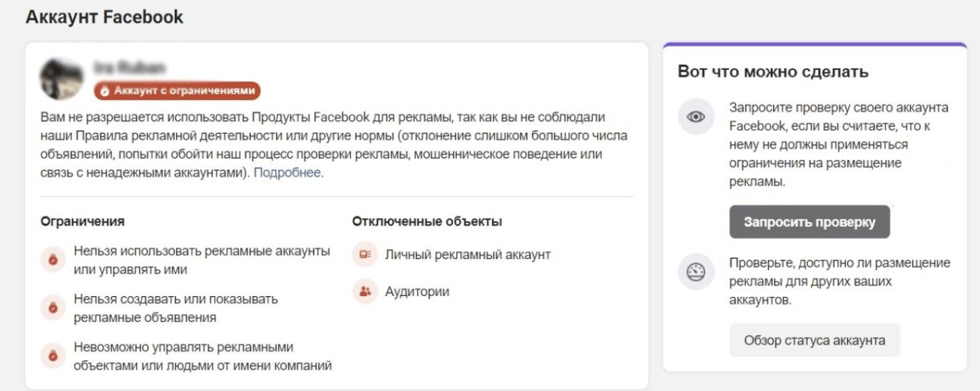Click the 'Запросить проверку' button
This screenshot has height=391, width=980.
click(x=810, y=222)
